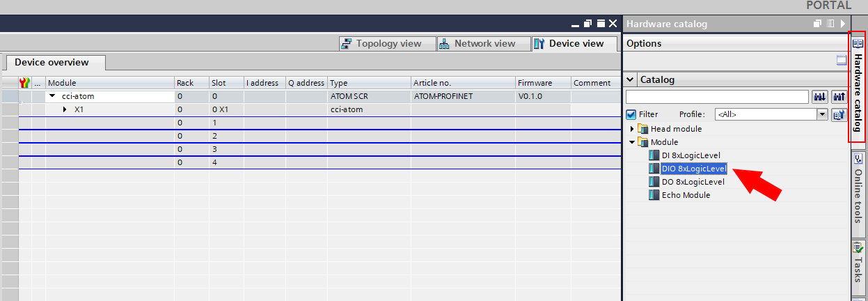This screenshot has height=301, width=868.
Task: Click the Comment column header
Action: pos(596,83)
